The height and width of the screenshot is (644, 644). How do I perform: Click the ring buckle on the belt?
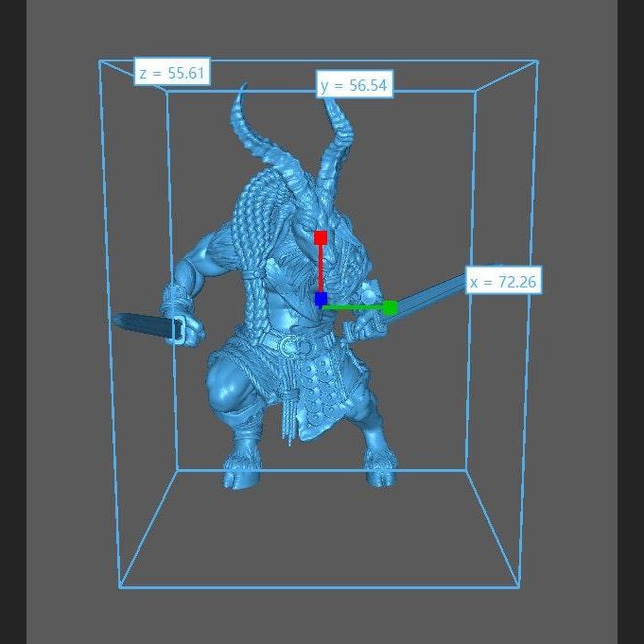(x=303, y=346)
